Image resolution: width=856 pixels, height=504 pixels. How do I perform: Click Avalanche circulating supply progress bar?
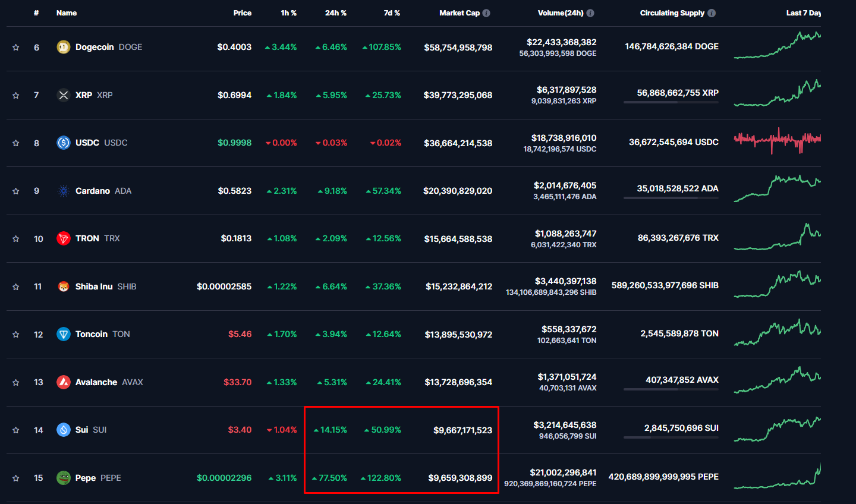click(x=671, y=389)
